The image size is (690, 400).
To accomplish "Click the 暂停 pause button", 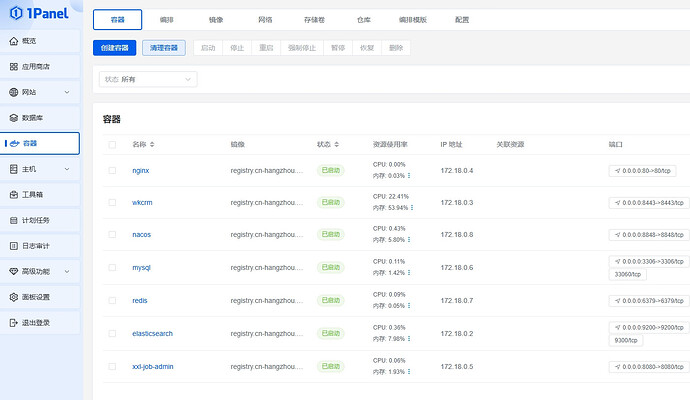I will pyautogui.click(x=338, y=48).
